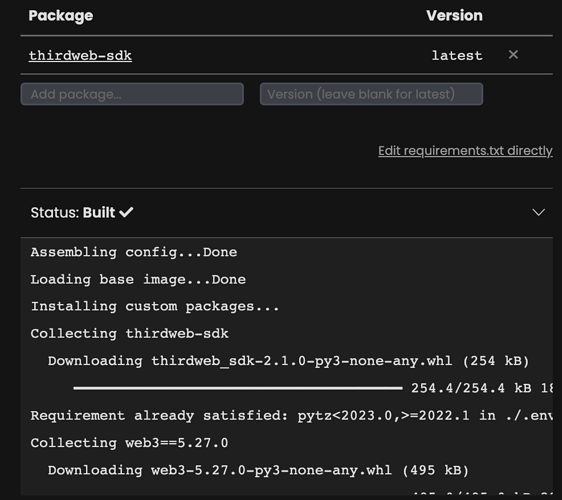Click the thirdweb_sdk download progress bar

point(238,388)
